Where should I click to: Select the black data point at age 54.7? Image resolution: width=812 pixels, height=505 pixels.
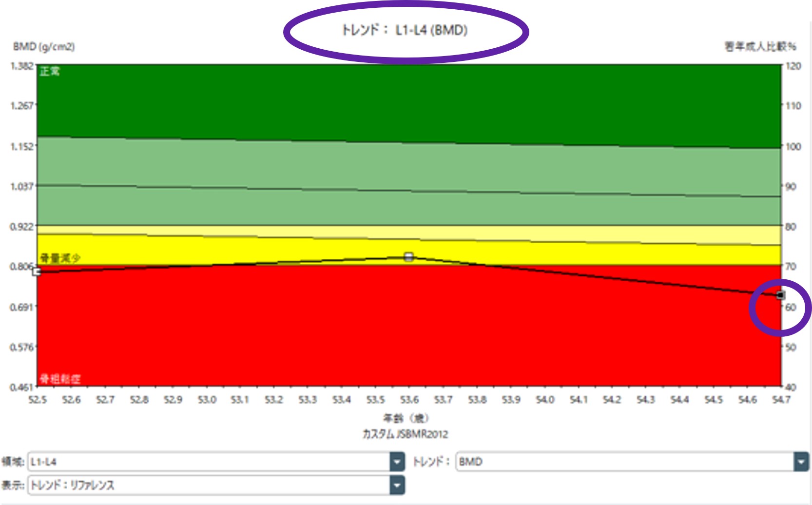[x=780, y=295]
